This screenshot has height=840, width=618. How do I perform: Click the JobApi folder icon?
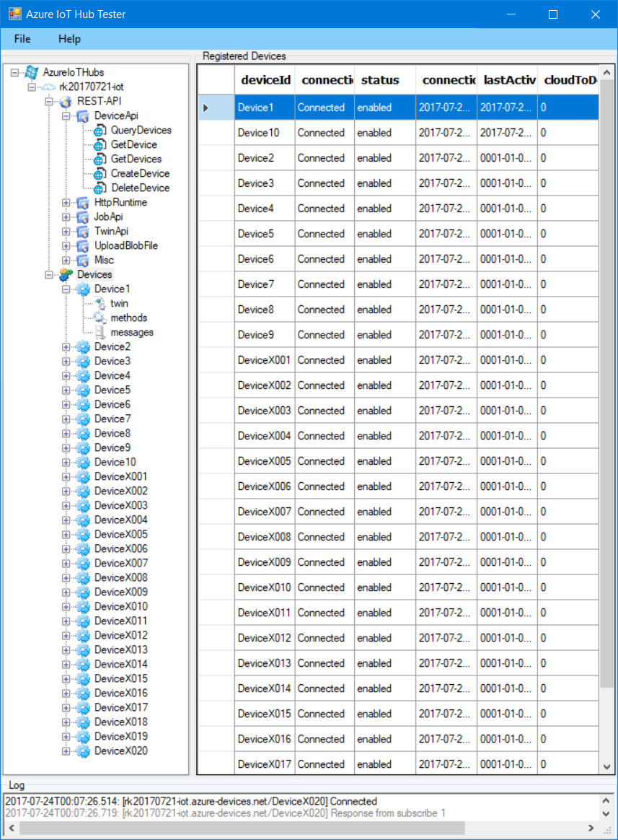83,217
